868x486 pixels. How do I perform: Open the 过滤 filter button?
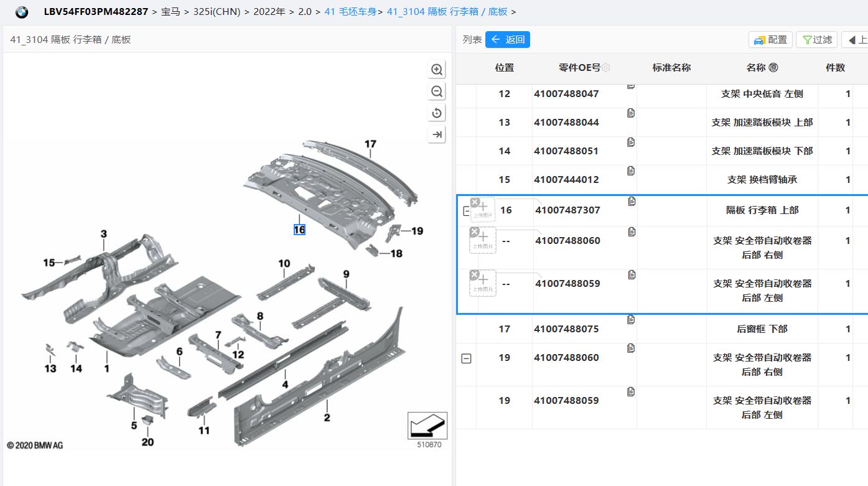point(816,40)
